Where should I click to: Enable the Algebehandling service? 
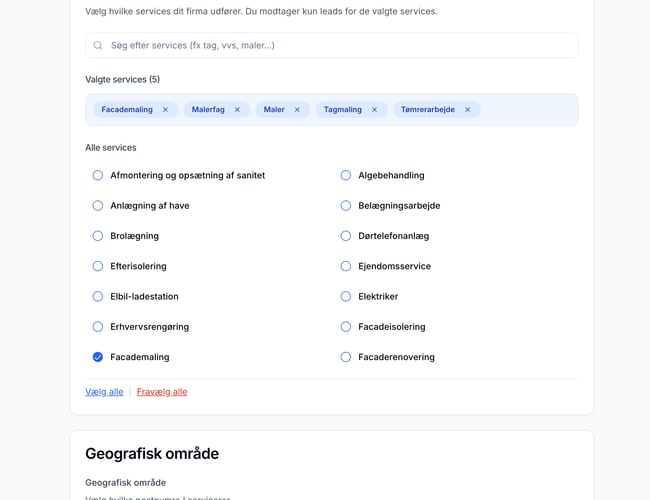point(346,175)
